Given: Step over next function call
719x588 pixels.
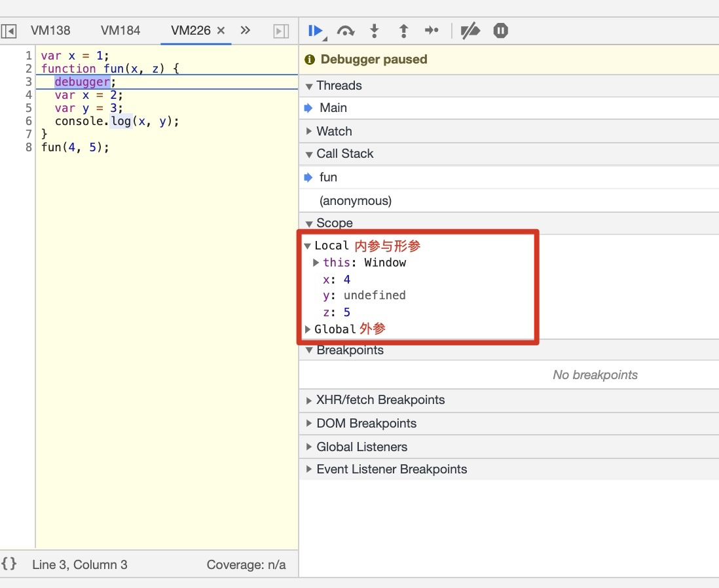Looking at the screenshot, I should 345,31.
